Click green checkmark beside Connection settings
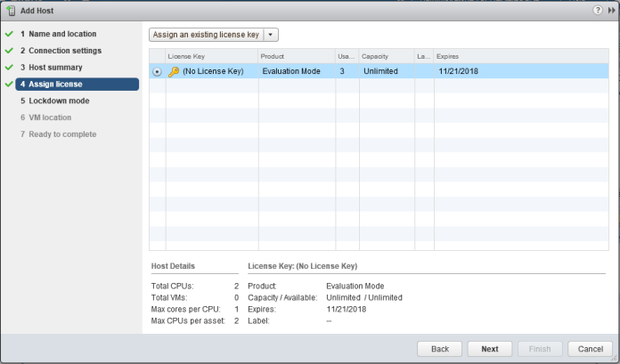This screenshot has height=364, width=620. point(8,51)
